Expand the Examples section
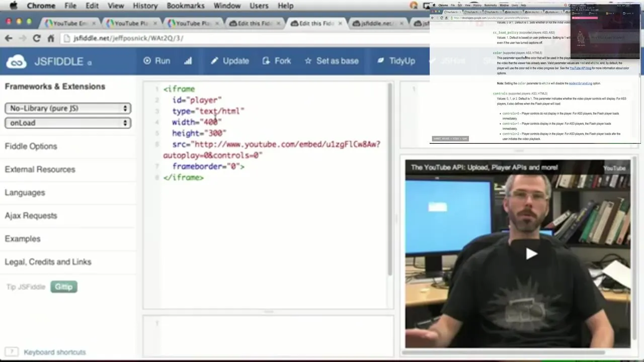The height and width of the screenshot is (362, 644). [x=22, y=239]
